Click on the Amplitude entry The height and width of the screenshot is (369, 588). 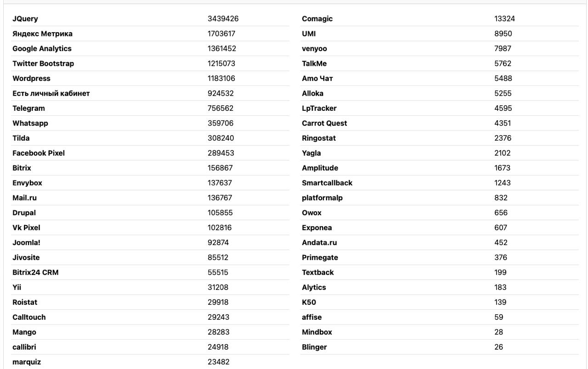tap(320, 168)
